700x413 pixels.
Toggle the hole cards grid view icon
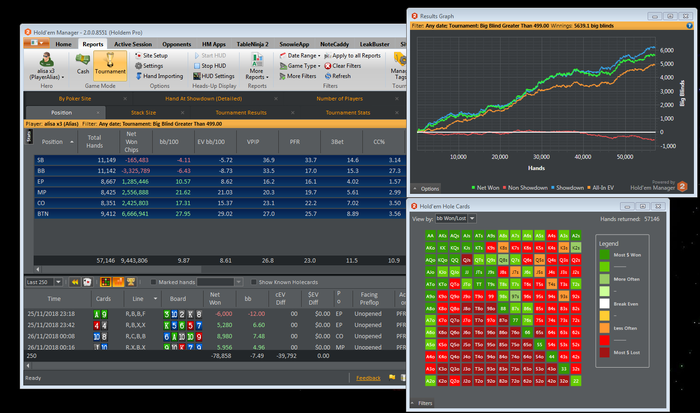(x=105, y=282)
